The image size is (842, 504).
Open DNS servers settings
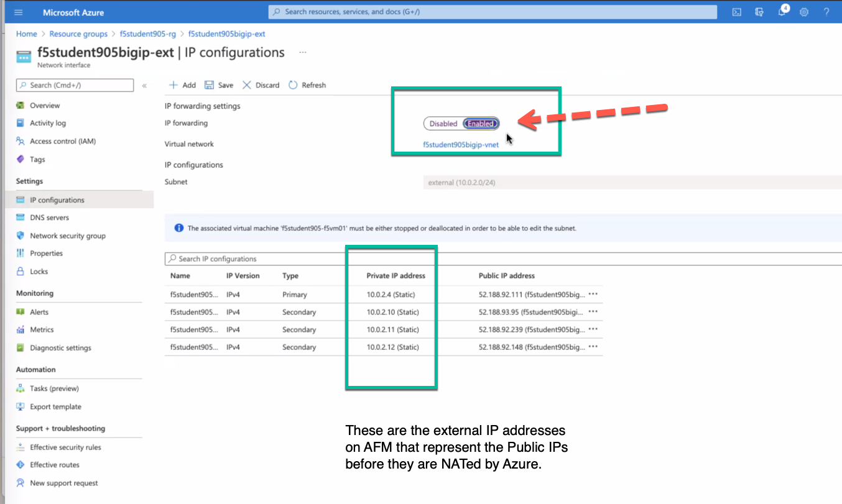pos(50,218)
